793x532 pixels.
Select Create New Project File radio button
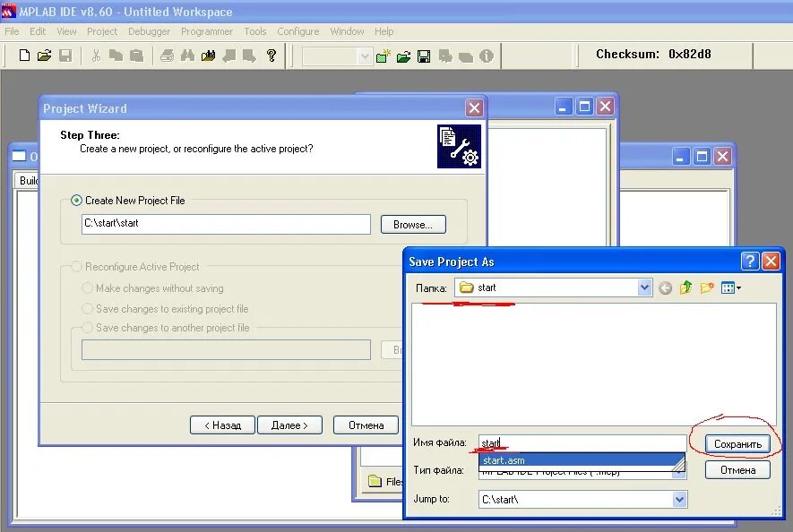[x=76, y=201]
